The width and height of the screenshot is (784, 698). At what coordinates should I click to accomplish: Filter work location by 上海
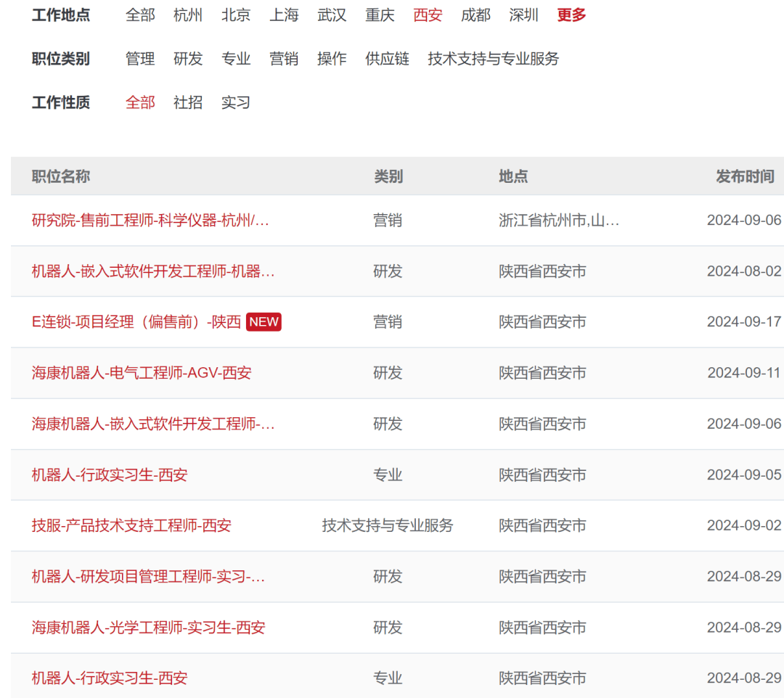[284, 15]
